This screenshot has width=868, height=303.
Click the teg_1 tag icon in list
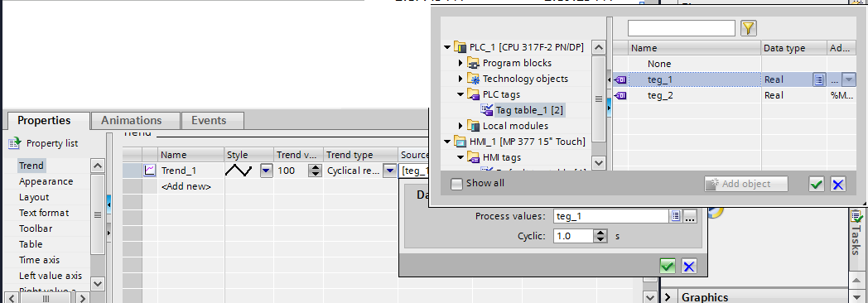tap(620, 79)
